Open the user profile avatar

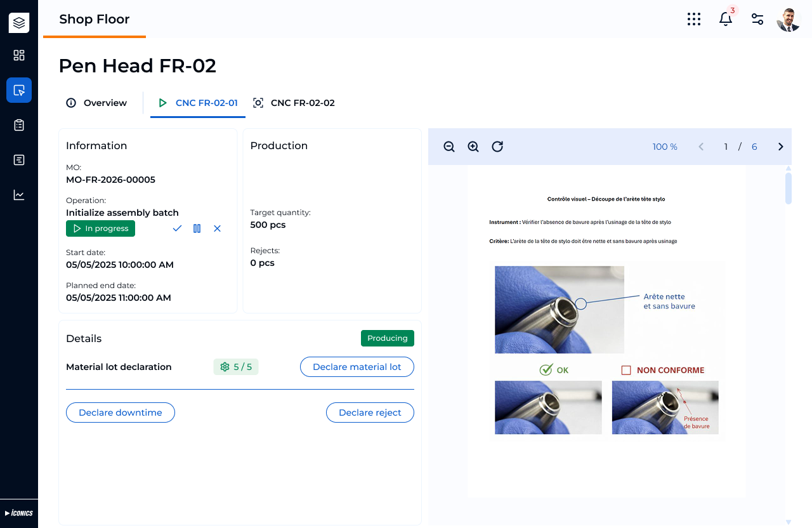coord(789,20)
